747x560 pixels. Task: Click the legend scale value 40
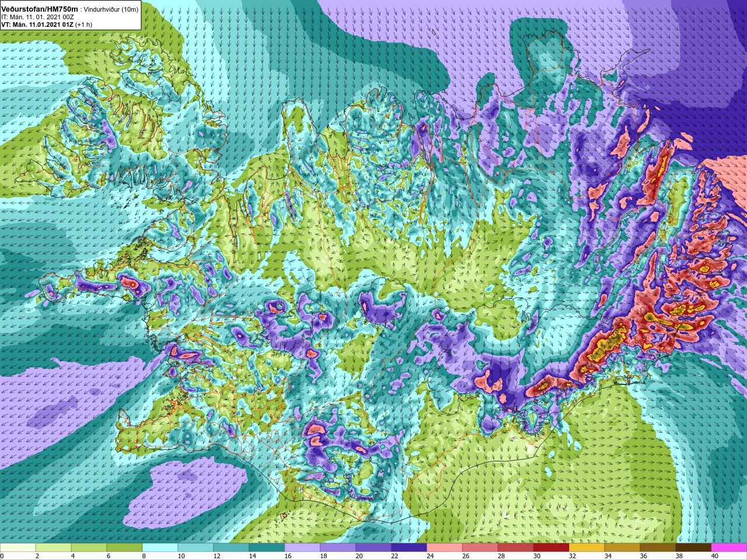pos(715,556)
